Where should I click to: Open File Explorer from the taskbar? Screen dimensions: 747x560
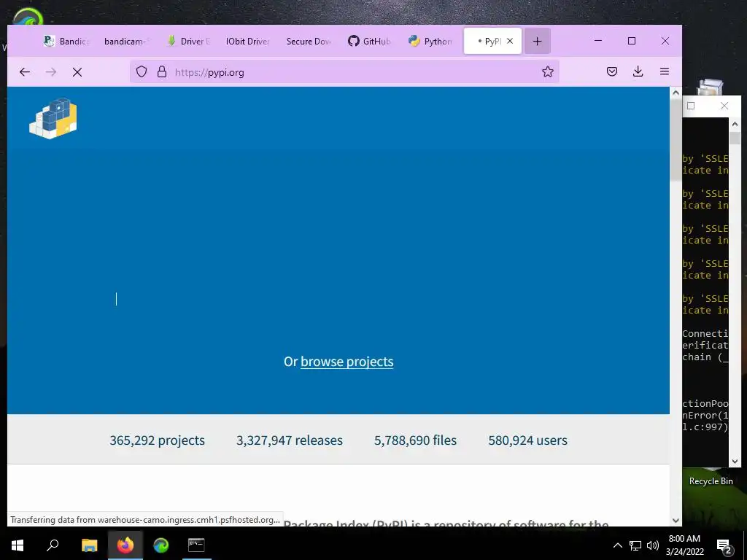pos(89,545)
